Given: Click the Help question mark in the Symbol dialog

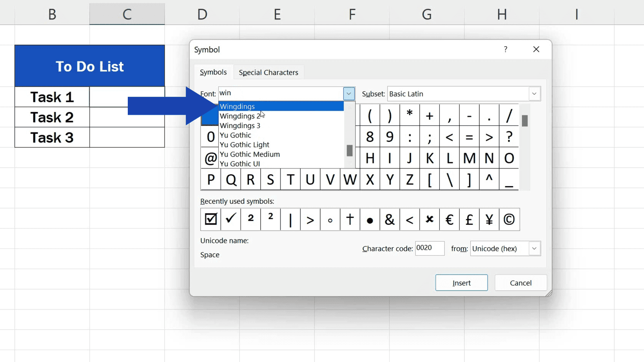Looking at the screenshot, I should coord(505,49).
